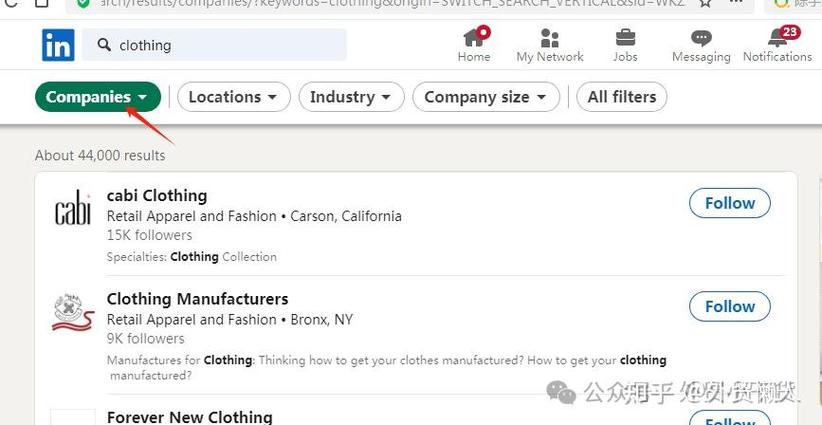The image size is (822, 425).
Task: Expand the Locations filter dropdown
Action: (x=234, y=97)
